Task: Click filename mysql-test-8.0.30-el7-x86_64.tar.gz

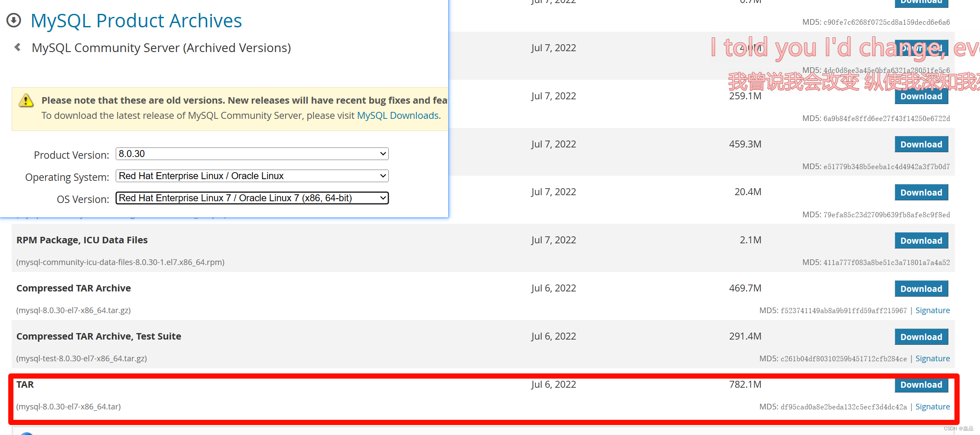Action: 81,359
